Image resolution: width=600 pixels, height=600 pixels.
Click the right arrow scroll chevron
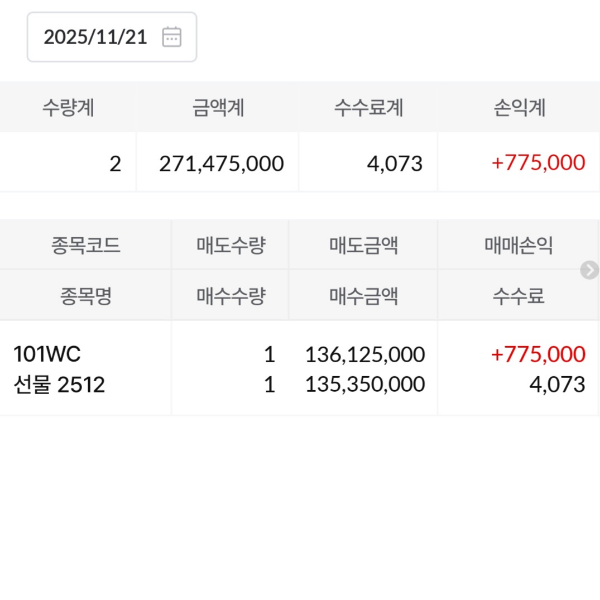coord(589,270)
